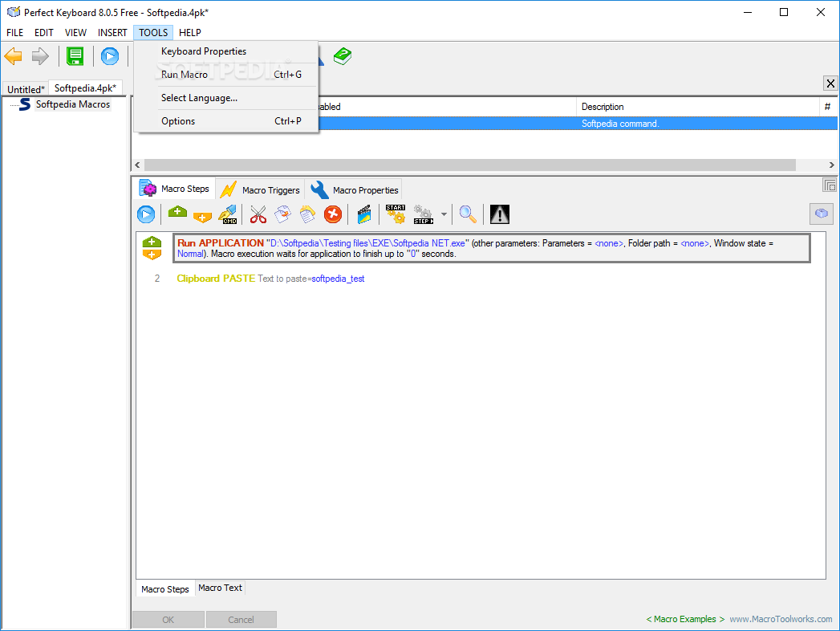The height and width of the screenshot is (631, 840).
Task: Click the Run APPLICATION macro step
Action: click(x=491, y=248)
